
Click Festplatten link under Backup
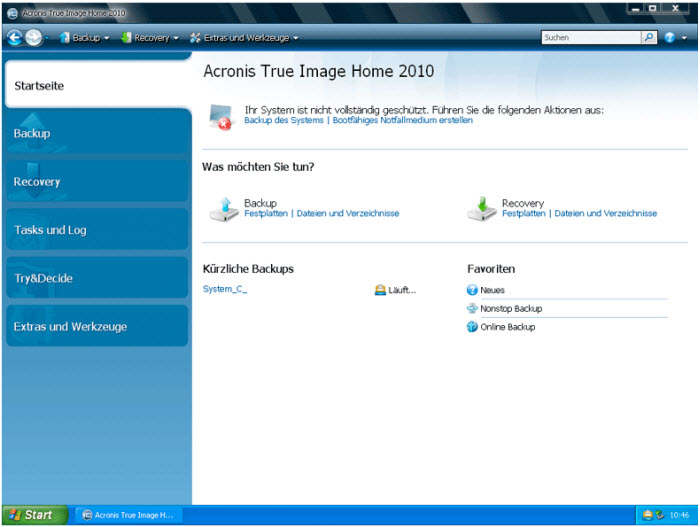(266, 213)
